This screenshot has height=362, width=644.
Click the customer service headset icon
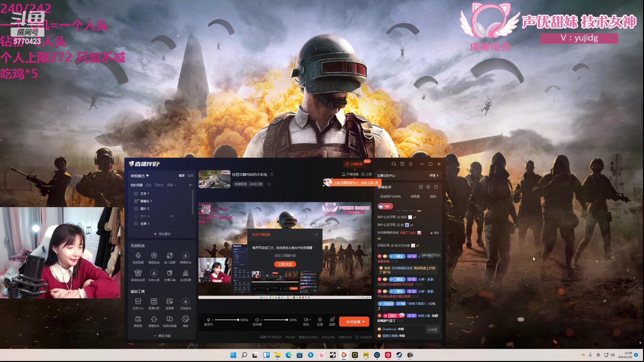[393, 164]
